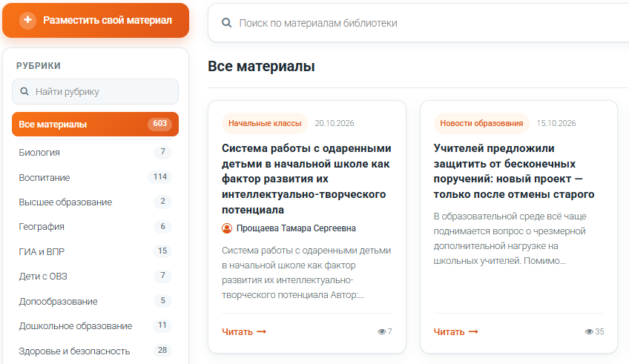Open the География rubric
Image resolution: width=629 pixels, height=364 pixels.
(95, 227)
